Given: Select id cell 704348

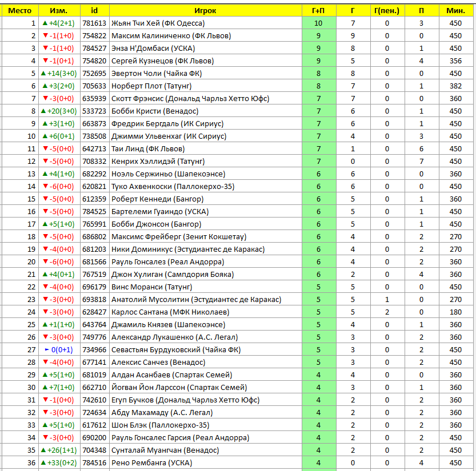Looking at the screenshot, I should tap(94, 450).
